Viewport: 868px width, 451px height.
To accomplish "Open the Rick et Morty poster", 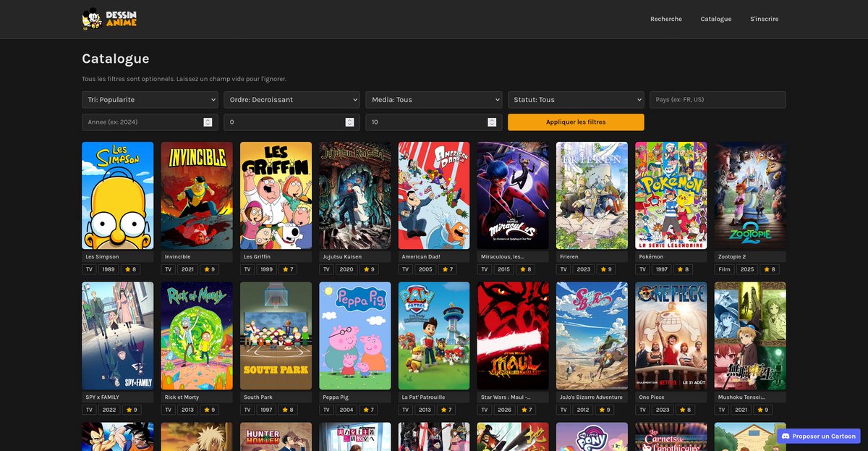I will pyautogui.click(x=197, y=336).
